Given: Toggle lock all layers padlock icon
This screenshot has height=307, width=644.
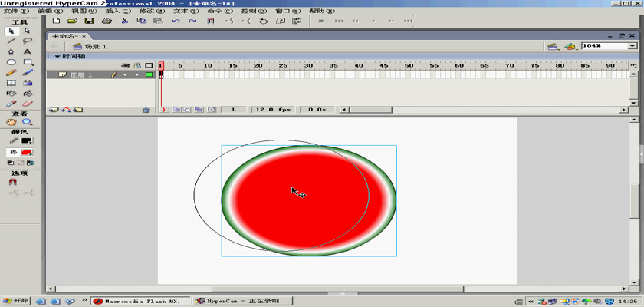Looking at the screenshot, I should point(138,65).
